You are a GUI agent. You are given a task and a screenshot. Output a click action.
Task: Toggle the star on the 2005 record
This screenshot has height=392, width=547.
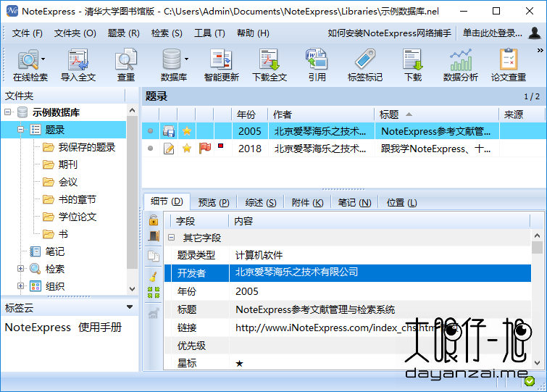(x=187, y=131)
